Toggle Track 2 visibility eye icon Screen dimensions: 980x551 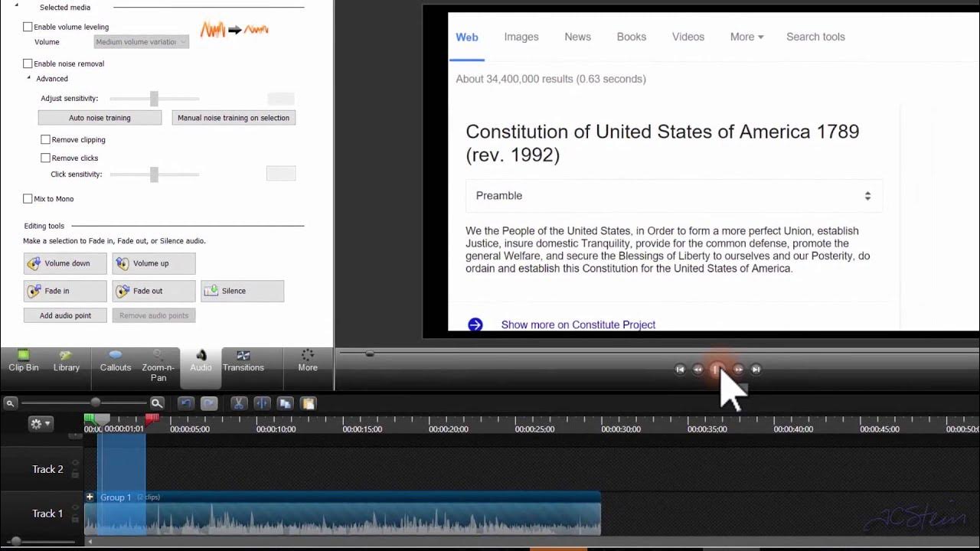coord(75,463)
